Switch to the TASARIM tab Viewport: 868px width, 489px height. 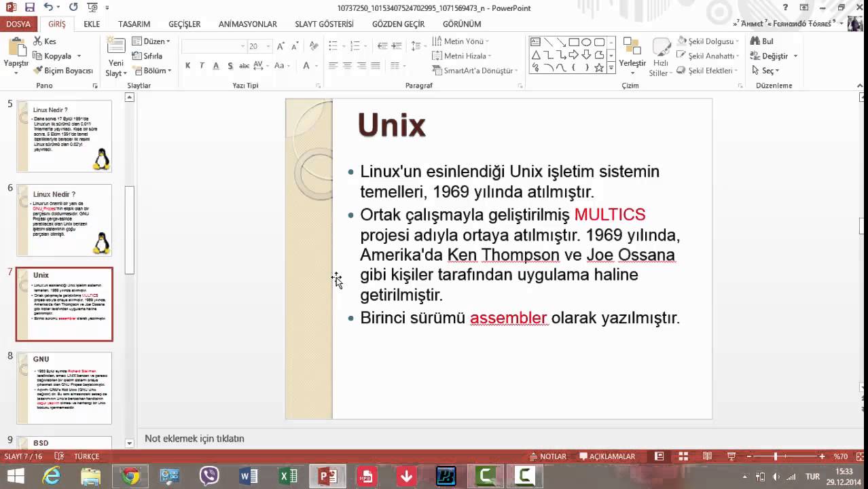tap(134, 24)
